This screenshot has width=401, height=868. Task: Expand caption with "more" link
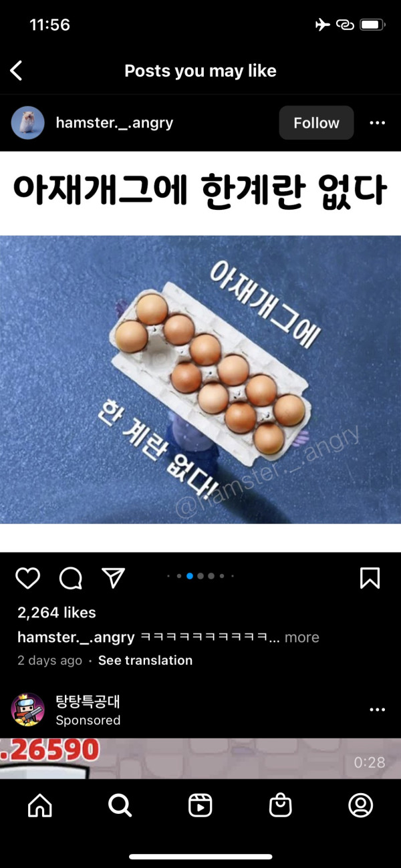pos(302,637)
